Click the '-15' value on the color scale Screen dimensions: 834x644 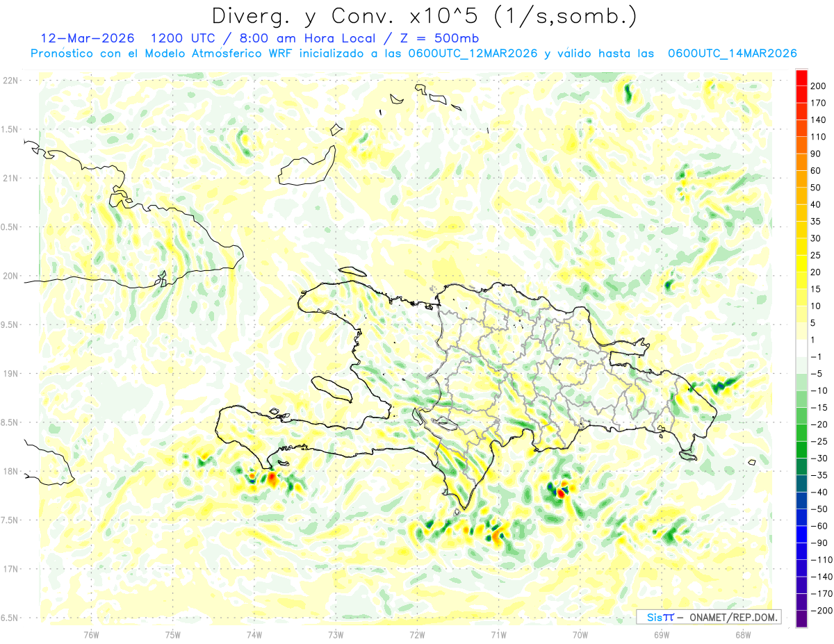pyautogui.click(x=819, y=407)
